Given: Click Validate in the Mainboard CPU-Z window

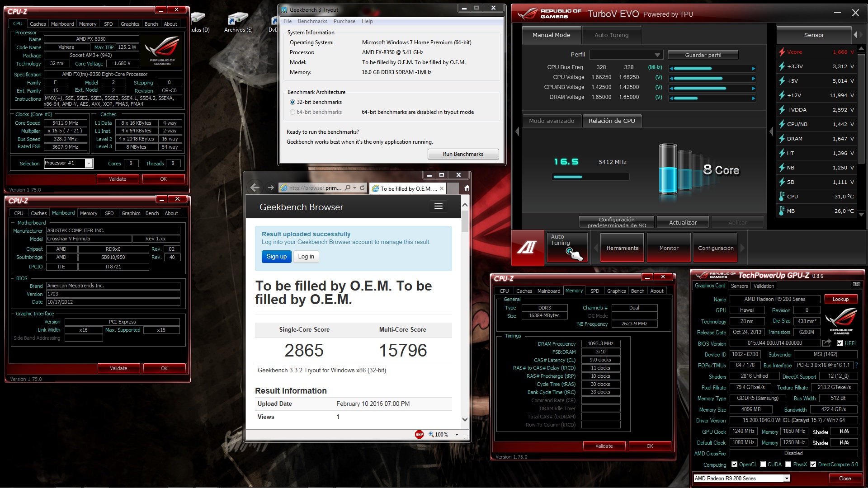Looking at the screenshot, I should 118,368.
